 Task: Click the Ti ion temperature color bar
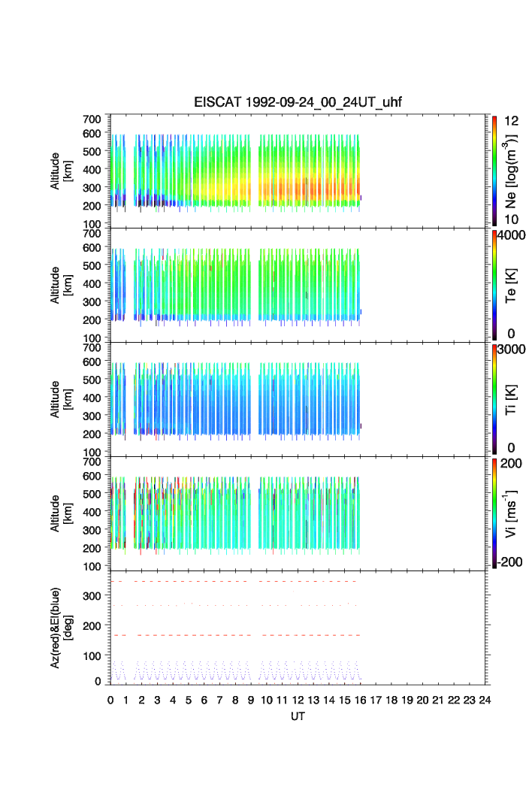click(494, 399)
